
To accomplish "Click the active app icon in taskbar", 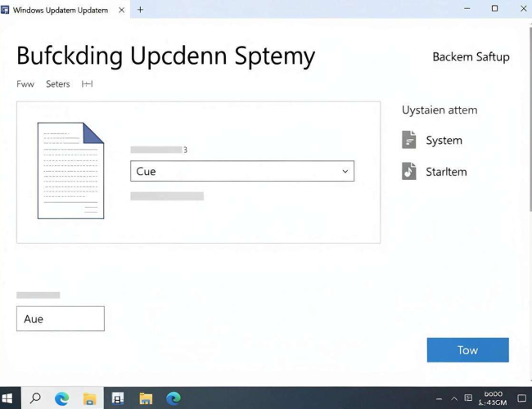I will [117, 398].
